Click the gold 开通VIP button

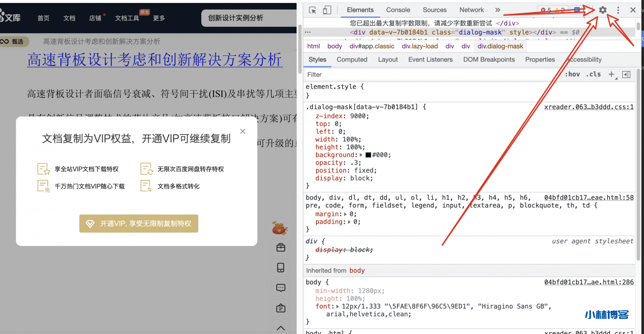[x=139, y=224]
